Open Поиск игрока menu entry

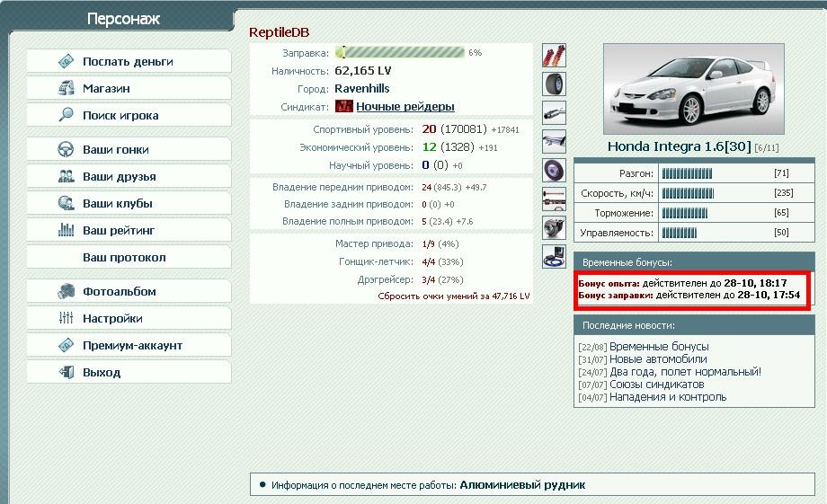pyautogui.click(x=129, y=115)
